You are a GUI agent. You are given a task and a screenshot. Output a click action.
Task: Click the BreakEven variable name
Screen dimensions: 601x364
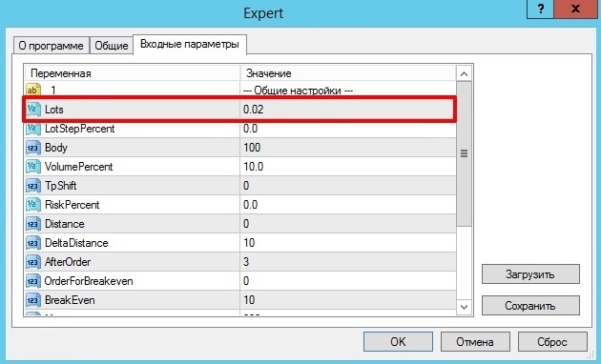tap(70, 300)
